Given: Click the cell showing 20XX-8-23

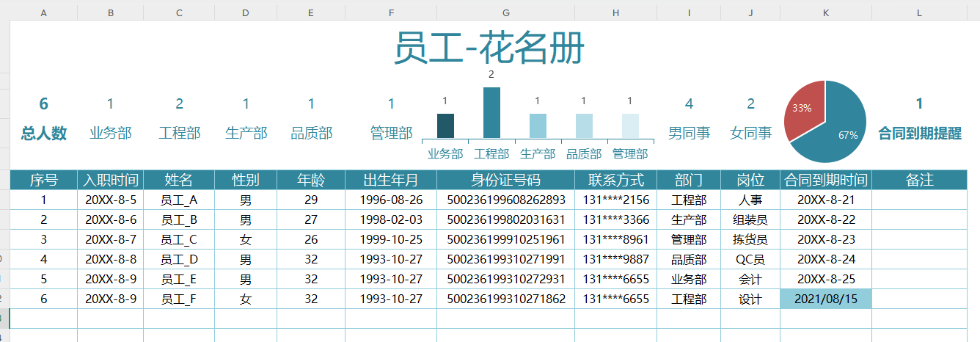Looking at the screenshot, I should point(826,239).
